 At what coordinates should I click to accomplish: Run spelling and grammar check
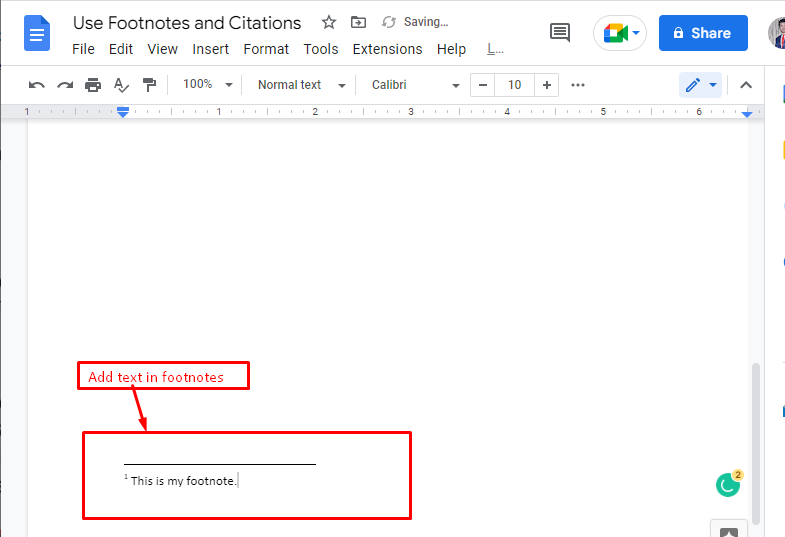[x=121, y=85]
